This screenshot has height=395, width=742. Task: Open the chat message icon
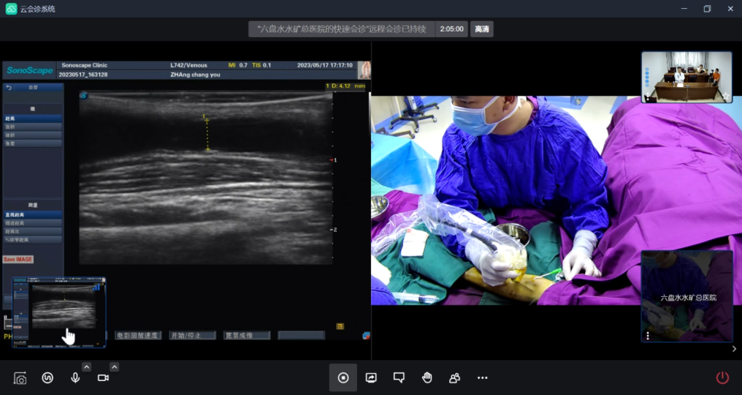click(399, 377)
